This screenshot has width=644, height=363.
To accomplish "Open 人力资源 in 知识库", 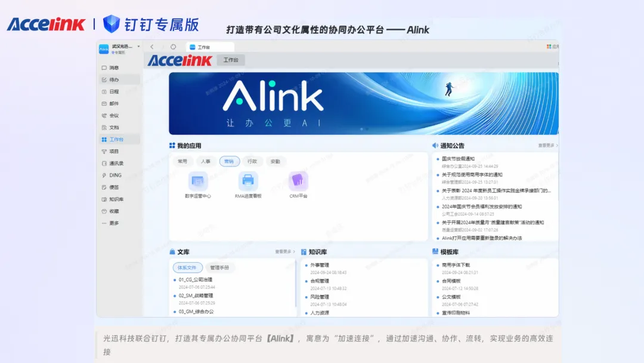I will [x=320, y=313].
